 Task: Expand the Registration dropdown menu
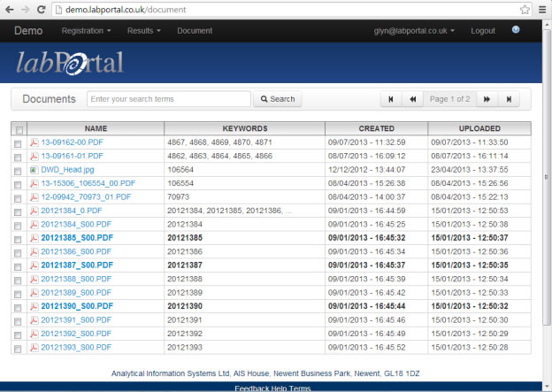[87, 31]
